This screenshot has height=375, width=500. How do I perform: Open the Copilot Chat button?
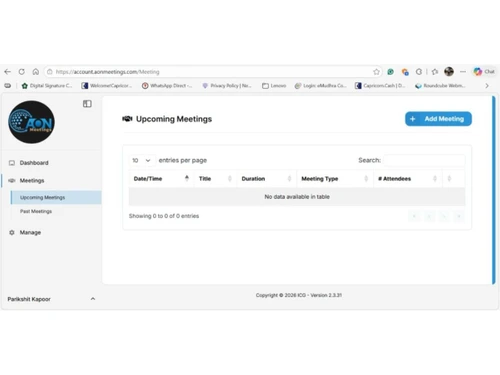(484, 72)
